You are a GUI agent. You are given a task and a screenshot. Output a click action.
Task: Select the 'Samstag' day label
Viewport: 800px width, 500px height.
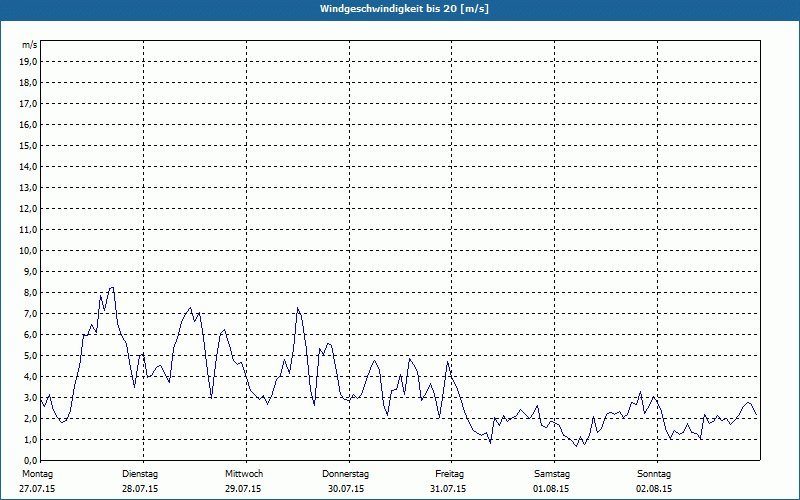(552, 474)
